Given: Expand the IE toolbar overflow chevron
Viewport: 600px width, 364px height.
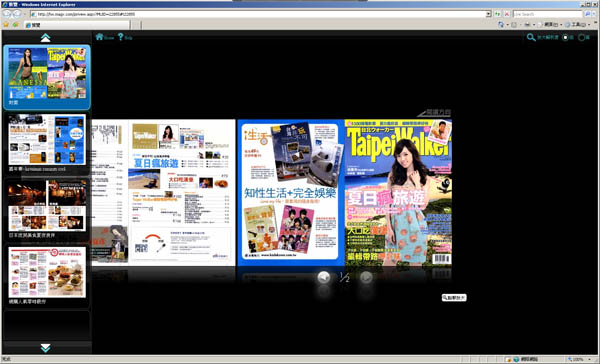Looking at the screenshot, I should point(595,24).
